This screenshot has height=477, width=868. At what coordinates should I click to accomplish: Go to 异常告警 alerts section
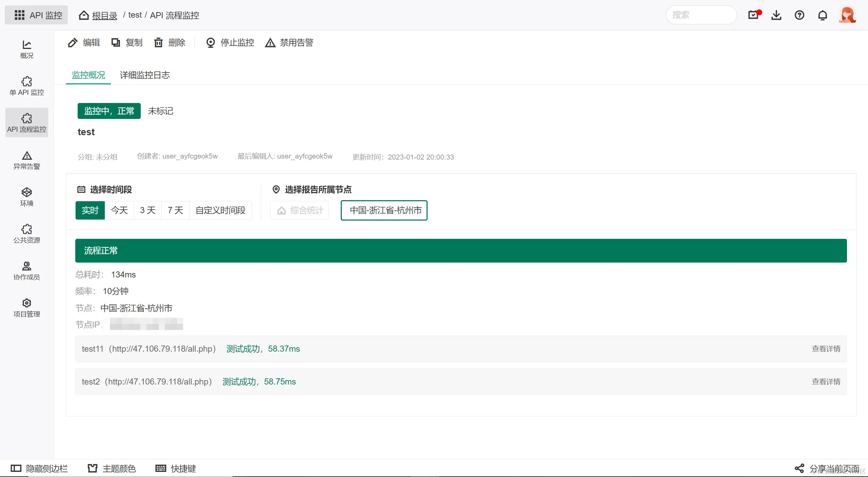click(x=26, y=160)
